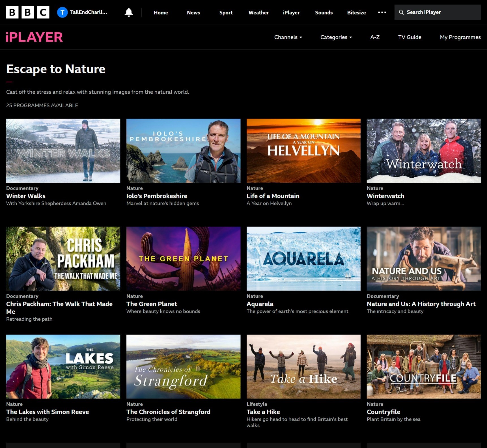The image size is (487, 448).
Task: Click the Take a Hike title text
Action: pos(263,412)
